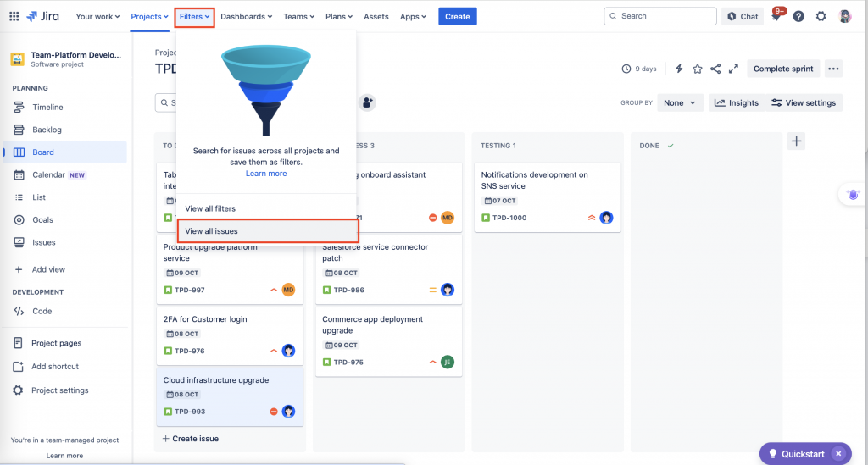The height and width of the screenshot is (465, 868).
Task: Click the Team-Platform Develo... project name
Action: (75, 55)
